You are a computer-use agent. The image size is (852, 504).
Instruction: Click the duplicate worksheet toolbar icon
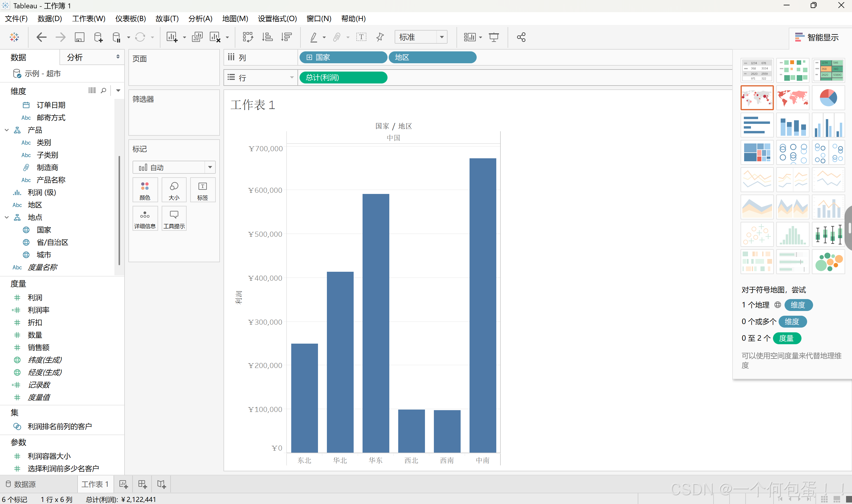coord(197,37)
